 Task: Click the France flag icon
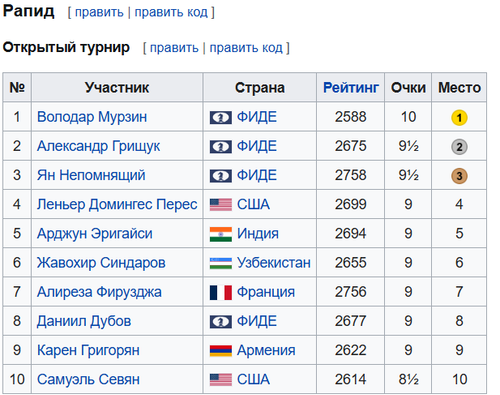coord(221,292)
